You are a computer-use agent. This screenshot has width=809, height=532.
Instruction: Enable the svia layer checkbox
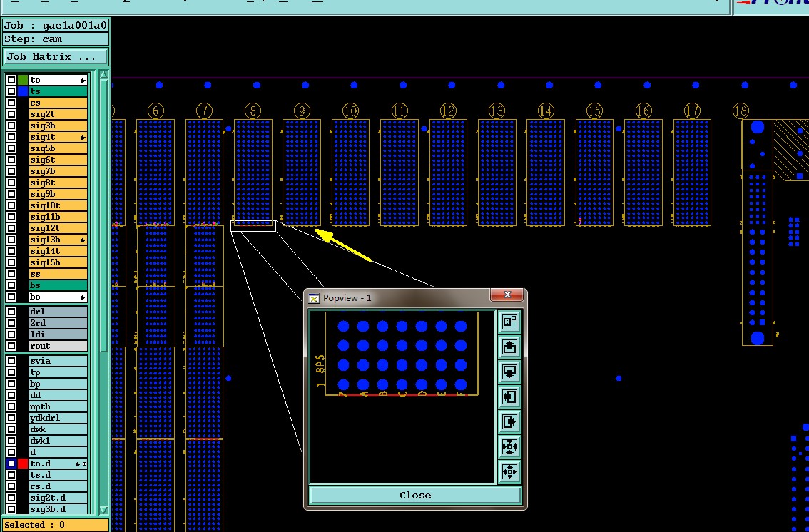(x=11, y=361)
